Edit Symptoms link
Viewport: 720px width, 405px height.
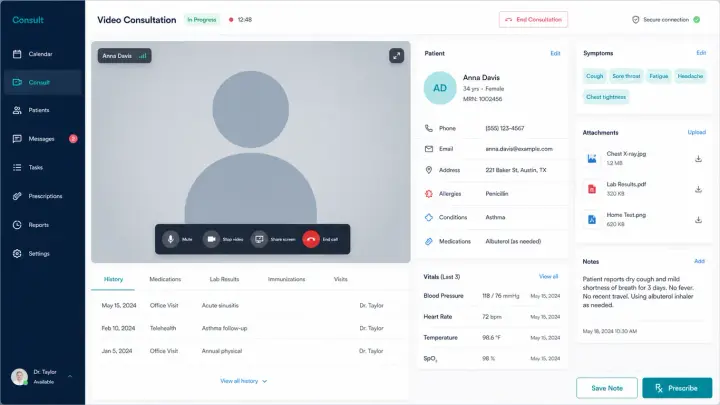(x=701, y=53)
